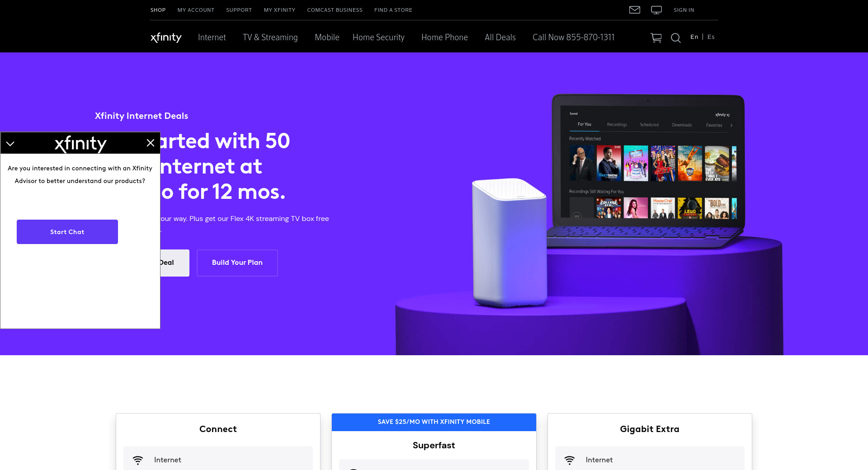
Task: Click the search magnifier icon
Action: 676,38
